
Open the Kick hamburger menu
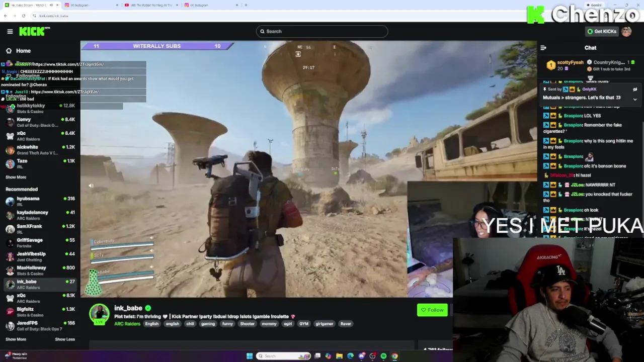(10, 31)
